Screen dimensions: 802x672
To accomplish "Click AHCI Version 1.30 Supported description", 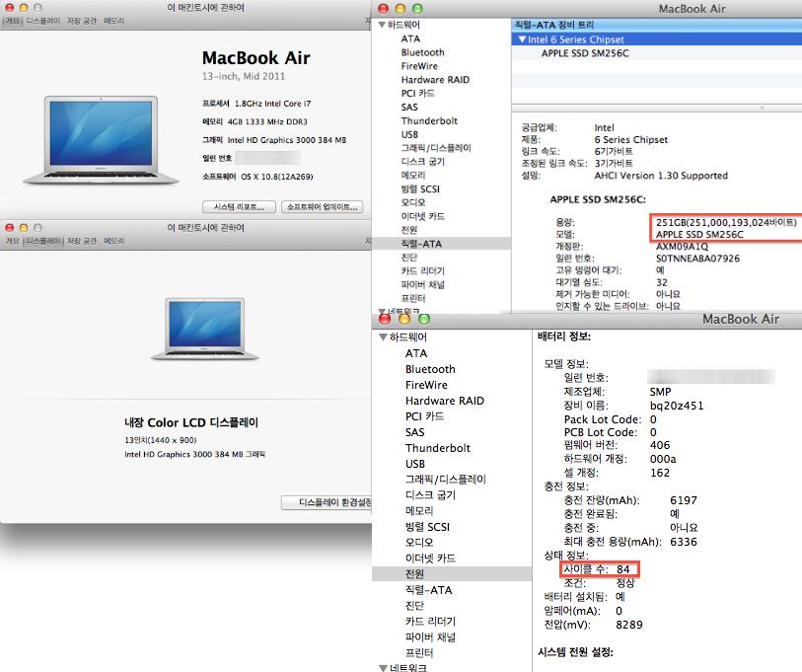I will point(661,176).
